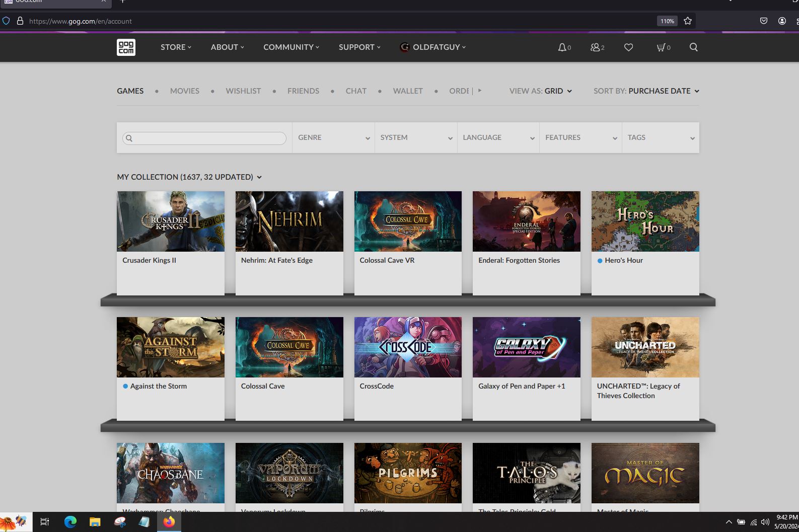This screenshot has width=799, height=532.
Task: Open The Talos Principle cover image
Action: 527,473
